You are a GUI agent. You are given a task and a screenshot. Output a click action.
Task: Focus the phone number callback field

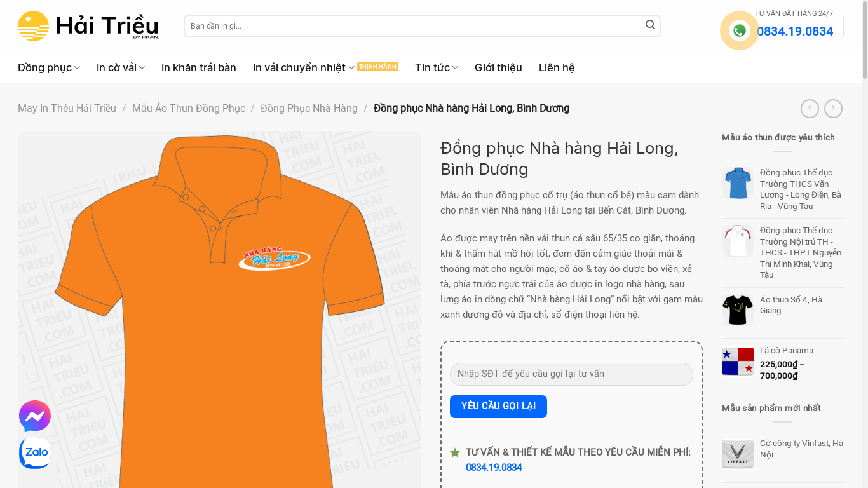(571, 374)
